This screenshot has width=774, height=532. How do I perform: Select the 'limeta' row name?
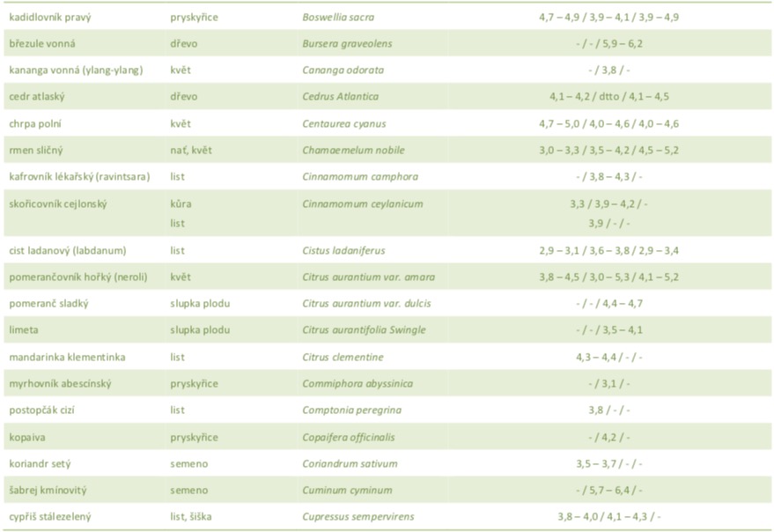[x=24, y=330]
